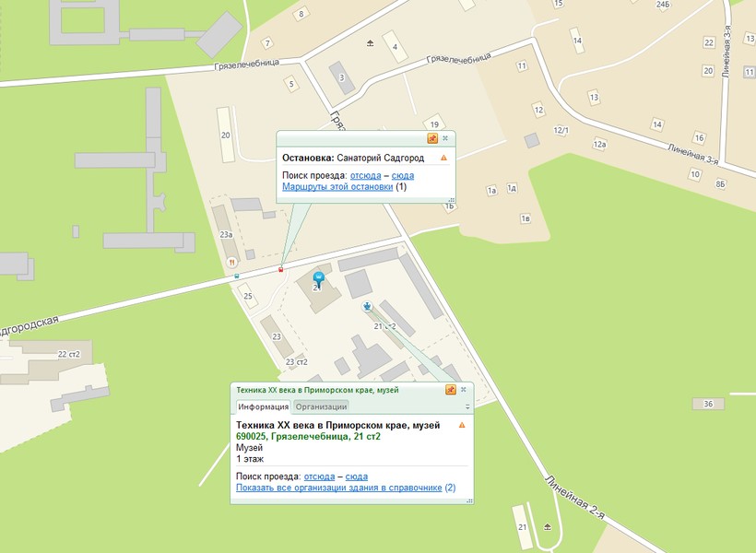Click the blue bus stop marker on Садгородская

(x=236, y=276)
